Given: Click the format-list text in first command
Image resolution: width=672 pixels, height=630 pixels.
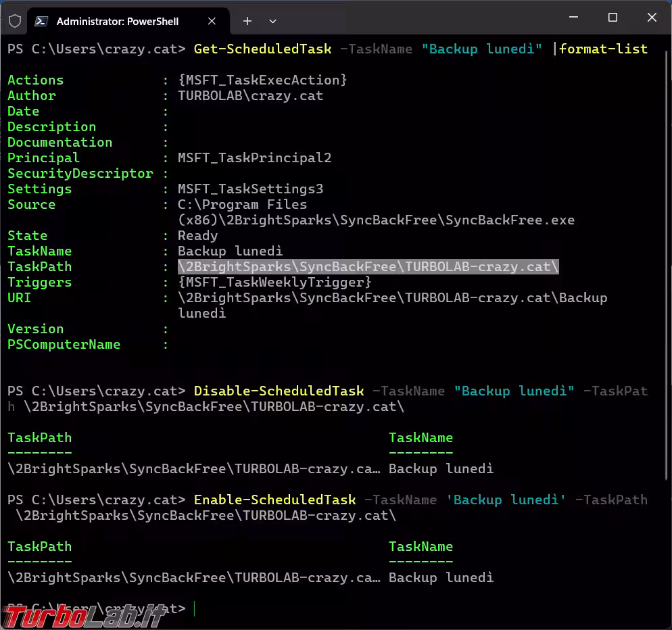Looking at the screenshot, I should tap(603, 49).
